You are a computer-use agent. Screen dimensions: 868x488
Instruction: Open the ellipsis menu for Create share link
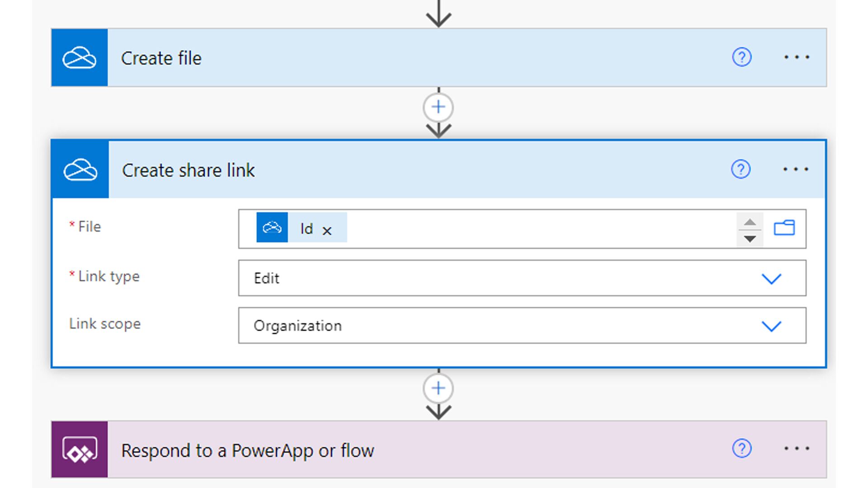pos(796,169)
